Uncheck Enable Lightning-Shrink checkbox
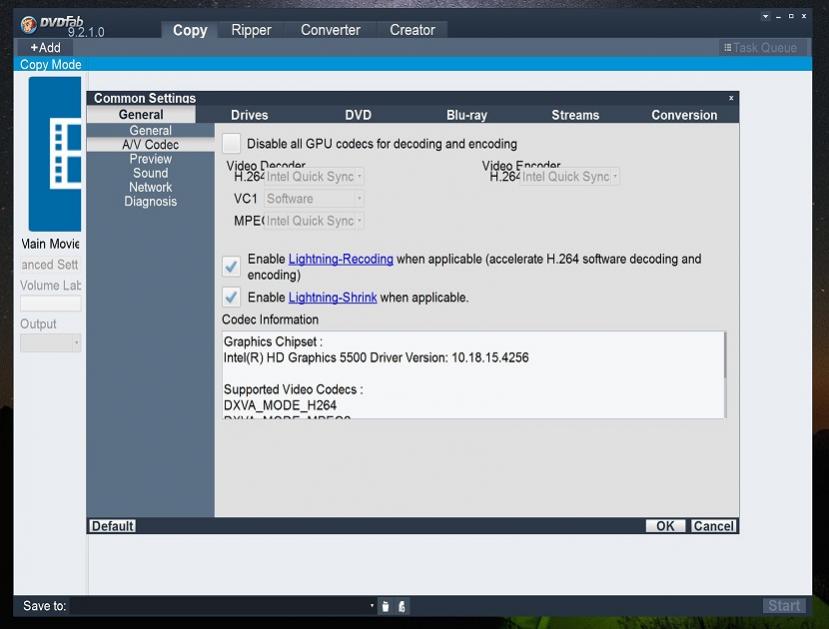This screenshot has width=829, height=629. (x=231, y=297)
